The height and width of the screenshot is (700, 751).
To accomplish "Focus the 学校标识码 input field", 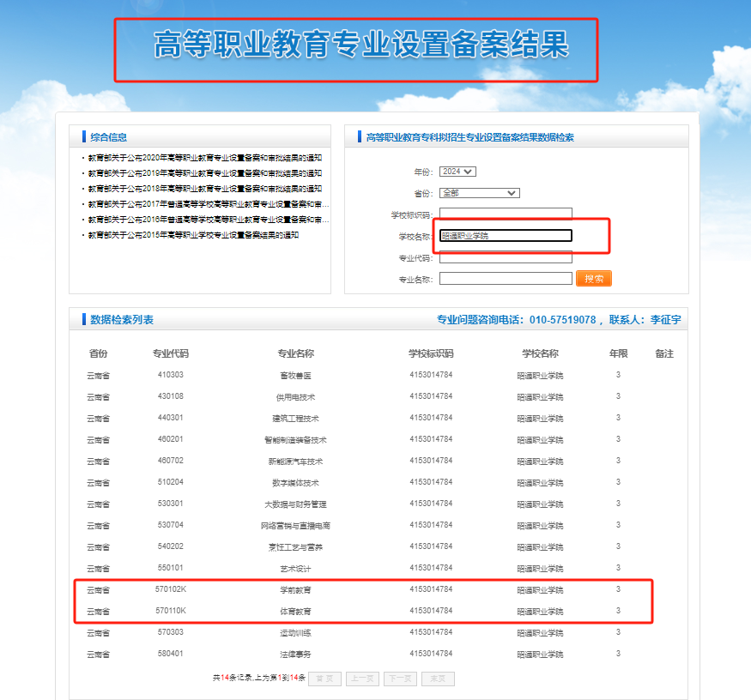I will (x=506, y=214).
